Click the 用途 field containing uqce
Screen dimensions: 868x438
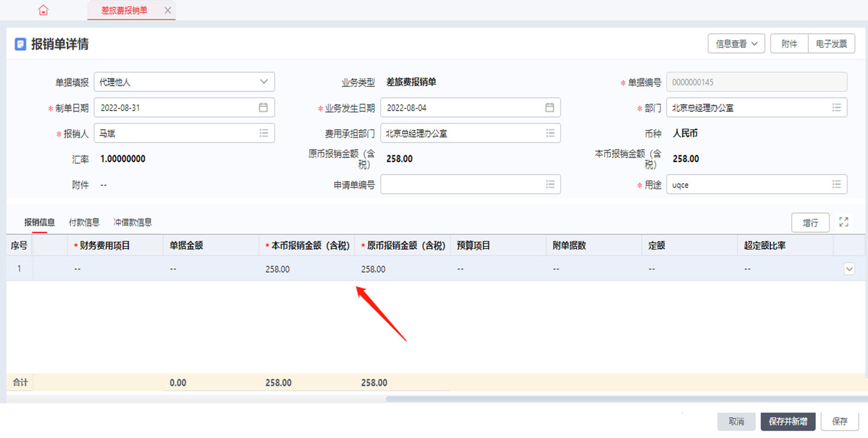[x=757, y=184]
